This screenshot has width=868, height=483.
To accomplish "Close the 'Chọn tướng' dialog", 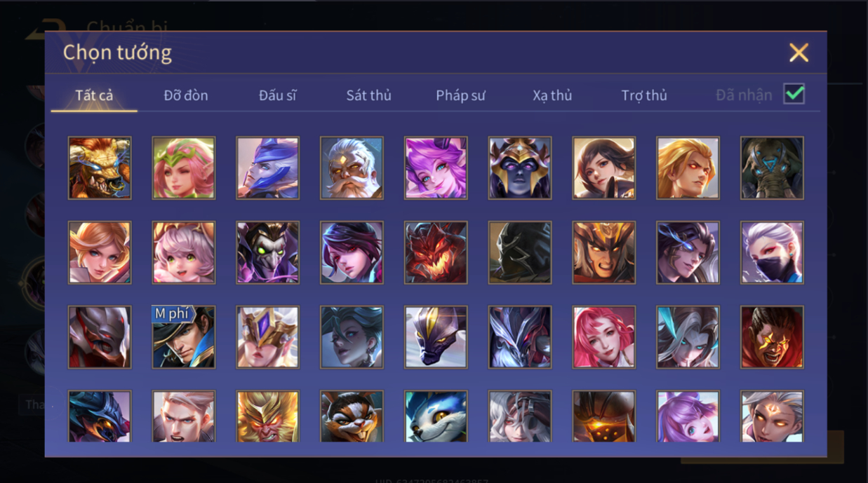I will 799,53.
